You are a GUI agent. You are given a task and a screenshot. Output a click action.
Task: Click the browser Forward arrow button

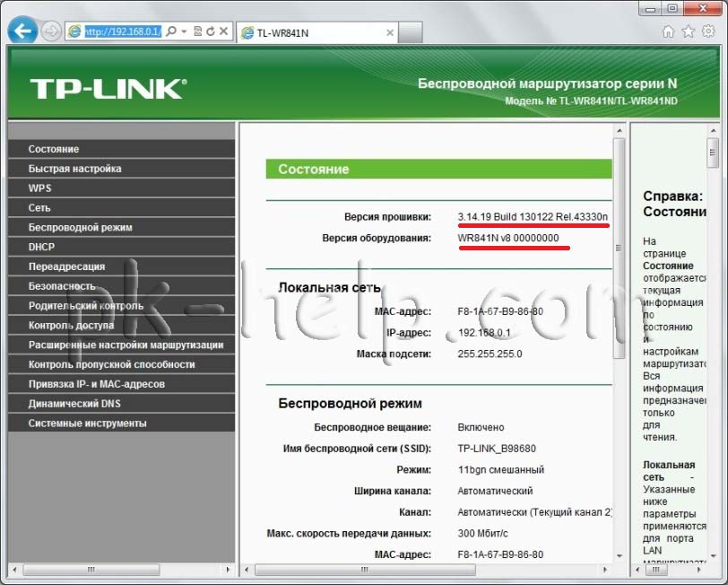coord(50,31)
